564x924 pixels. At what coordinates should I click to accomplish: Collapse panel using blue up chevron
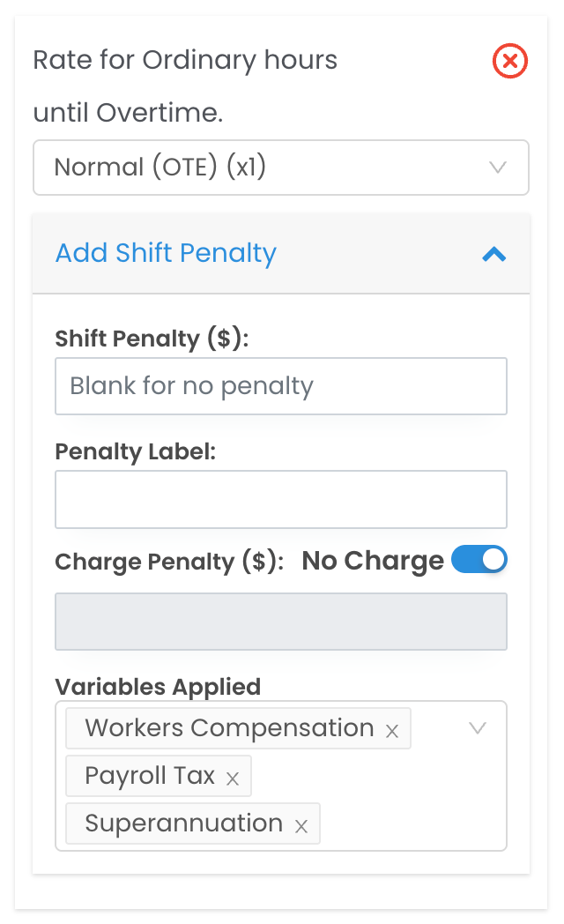click(x=494, y=255)
